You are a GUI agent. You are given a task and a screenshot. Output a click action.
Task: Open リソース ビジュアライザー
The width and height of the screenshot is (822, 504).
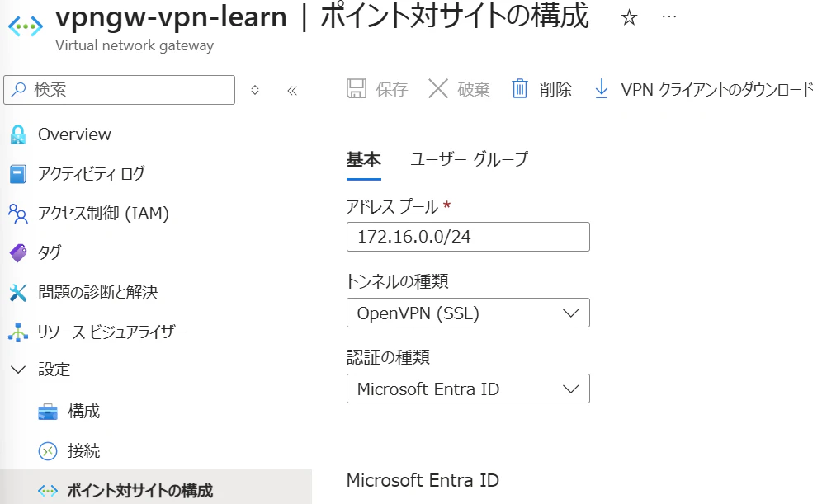(112, 332)
